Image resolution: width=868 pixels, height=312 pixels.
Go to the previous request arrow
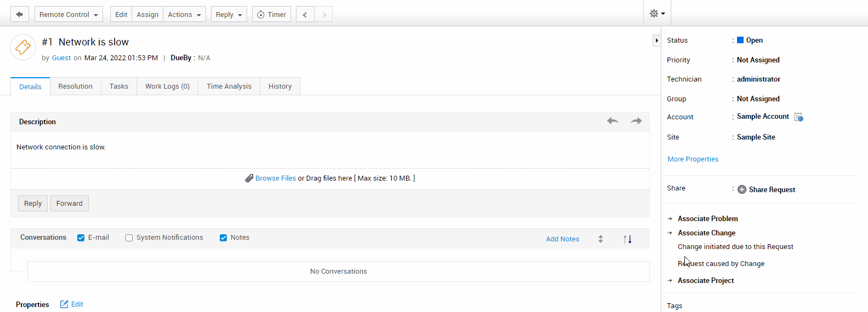(x=305, y=14)
